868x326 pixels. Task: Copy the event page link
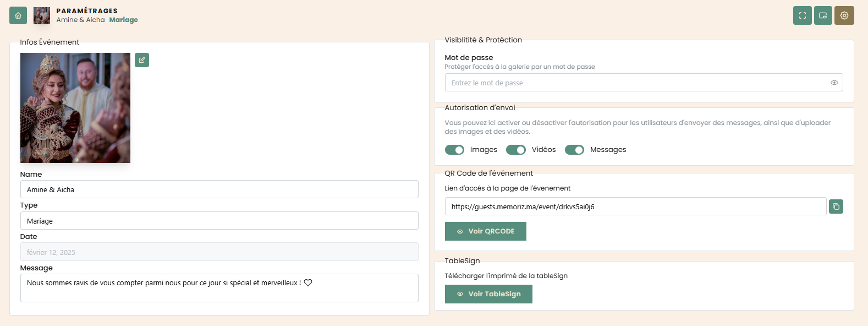click(836, 207)
